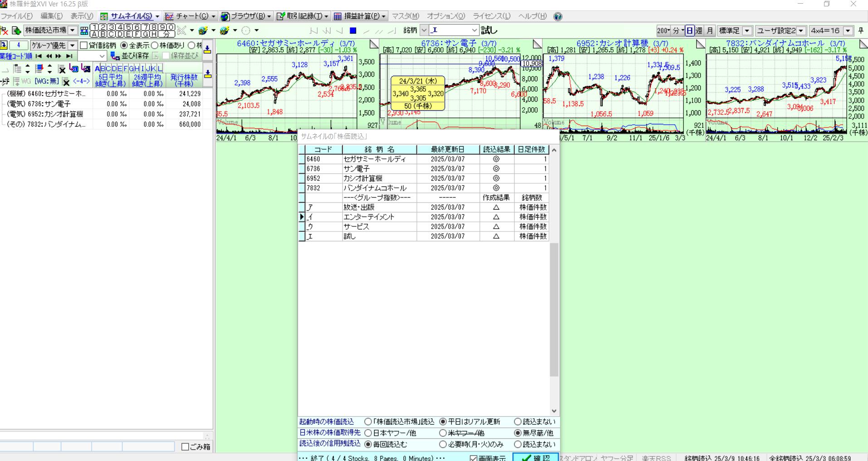Open the 株価読込市場 dropdown
Screen dimensions: 868x461
tap(73, 30)
